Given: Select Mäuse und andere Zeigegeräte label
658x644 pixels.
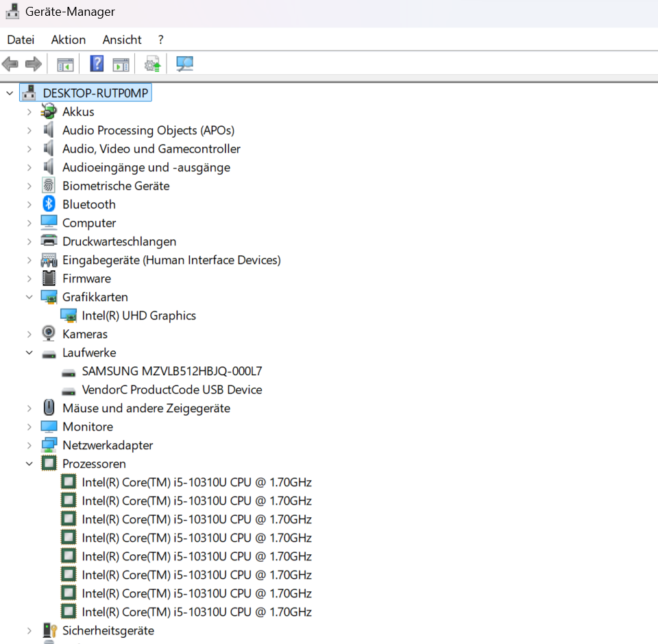Looking at the screenshot, I should click(147, 408).
